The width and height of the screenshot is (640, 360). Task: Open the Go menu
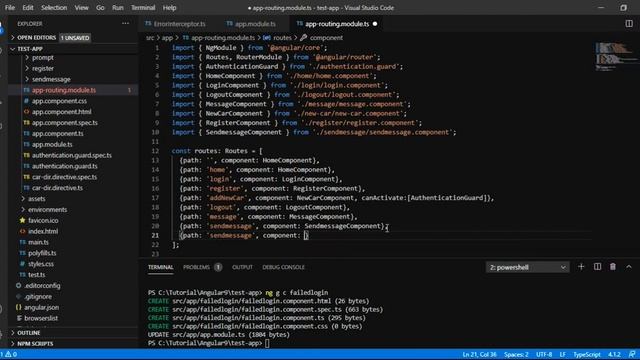coord(100,8)
